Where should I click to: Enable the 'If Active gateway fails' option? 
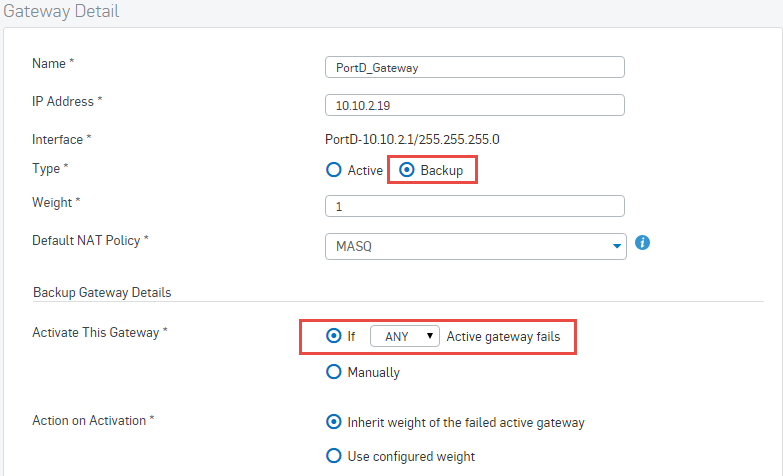(334, 336)
